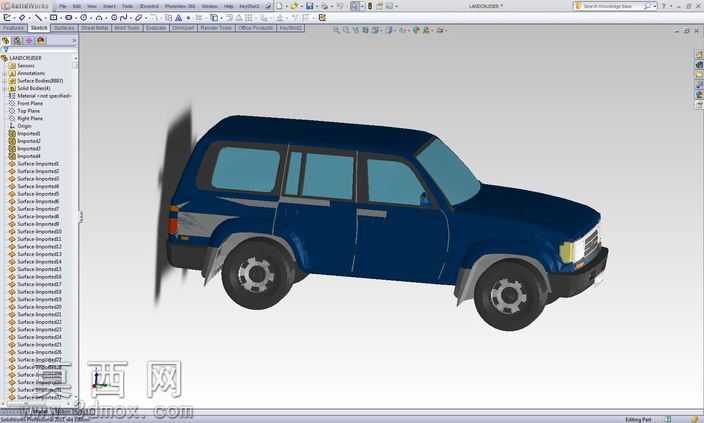Open the Design Library task pane icon

(x=699, y=65)
